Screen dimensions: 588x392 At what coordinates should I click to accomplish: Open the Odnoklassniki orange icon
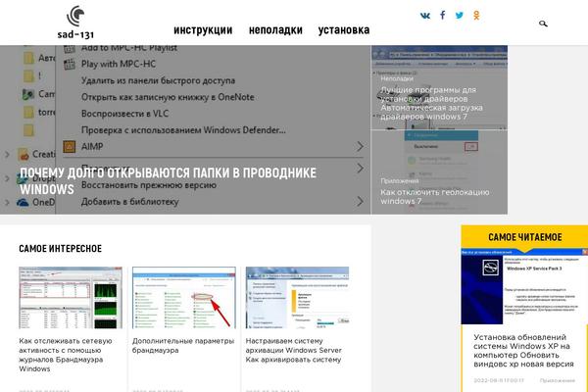(476, 16)
